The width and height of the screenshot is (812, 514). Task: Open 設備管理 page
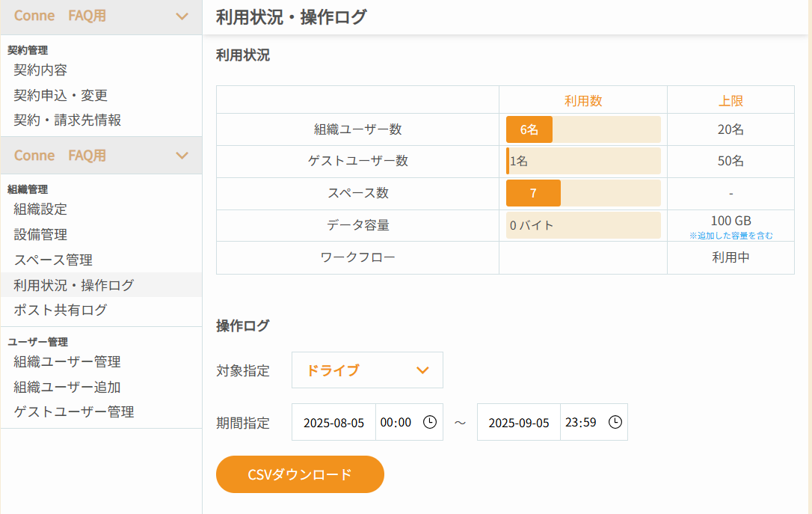(40, 235)
